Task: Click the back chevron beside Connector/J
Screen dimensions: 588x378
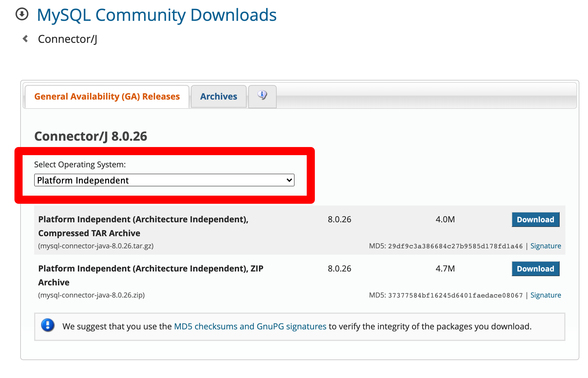Action: tap(25, 38)
